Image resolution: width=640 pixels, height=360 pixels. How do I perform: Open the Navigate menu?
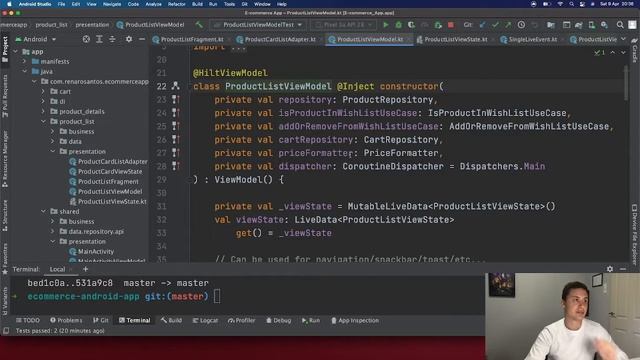pos(112,4)
